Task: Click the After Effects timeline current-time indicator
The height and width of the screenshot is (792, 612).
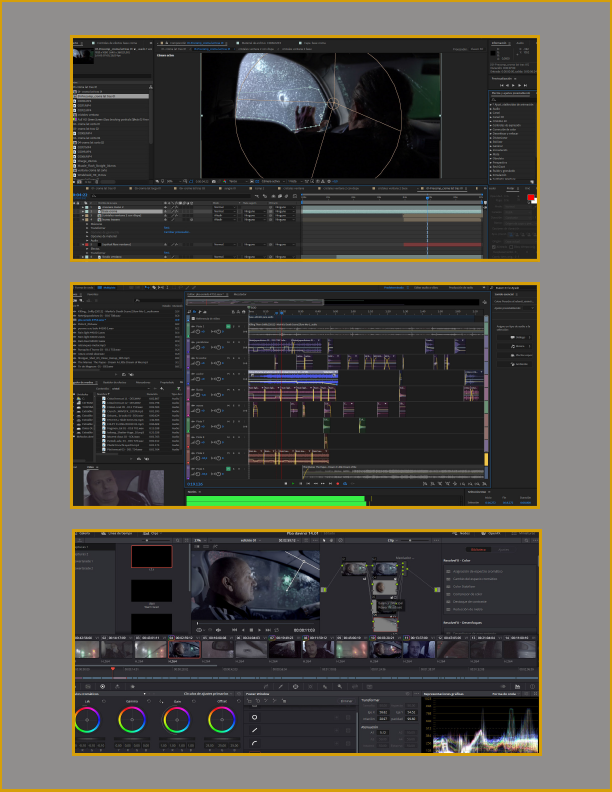Action: (427, 197)
